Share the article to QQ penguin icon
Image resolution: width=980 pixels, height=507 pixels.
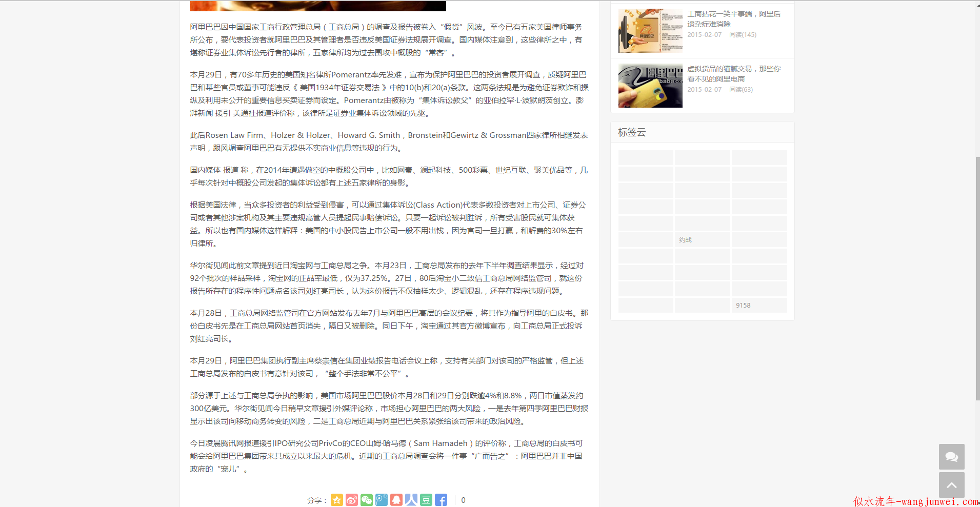coord(396,500)
